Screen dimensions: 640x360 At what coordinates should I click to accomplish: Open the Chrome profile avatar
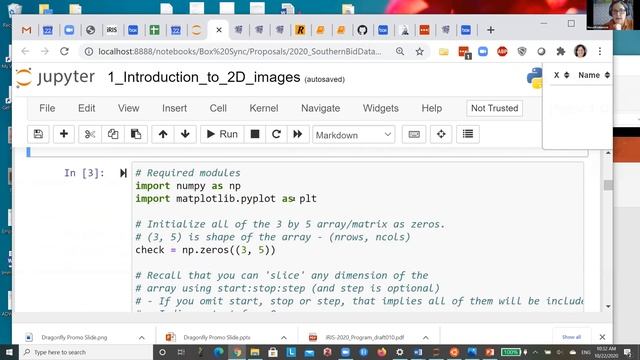pyautogui.click(x=580, y=51)
